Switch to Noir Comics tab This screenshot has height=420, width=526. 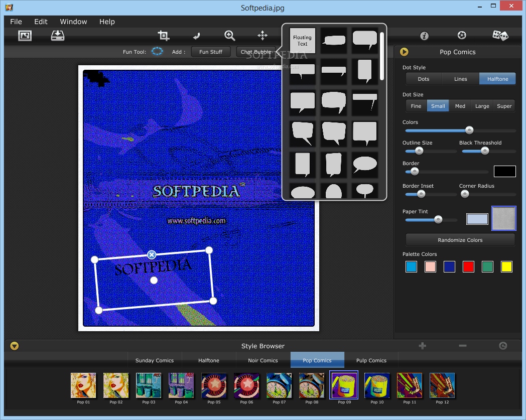263,360
